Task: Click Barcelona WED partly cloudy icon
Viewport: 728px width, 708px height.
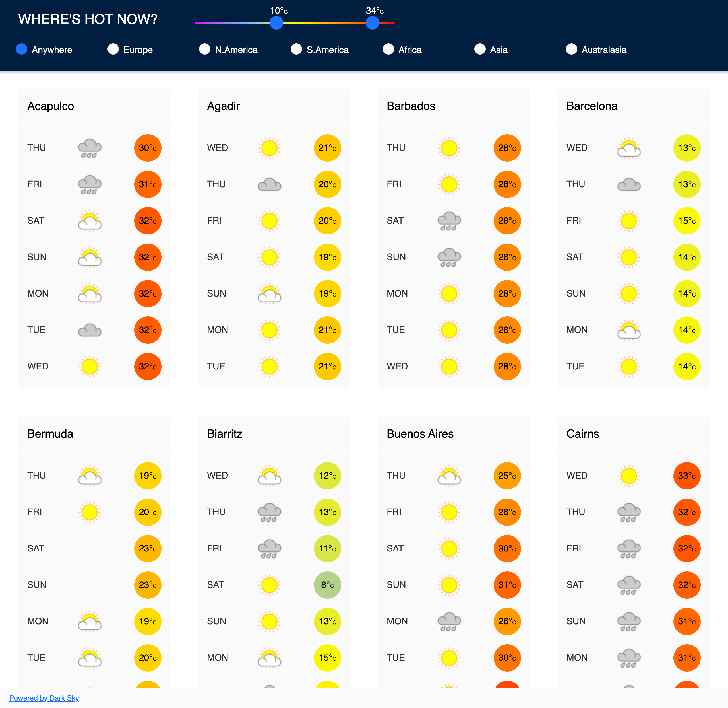Action: [629, 148]
